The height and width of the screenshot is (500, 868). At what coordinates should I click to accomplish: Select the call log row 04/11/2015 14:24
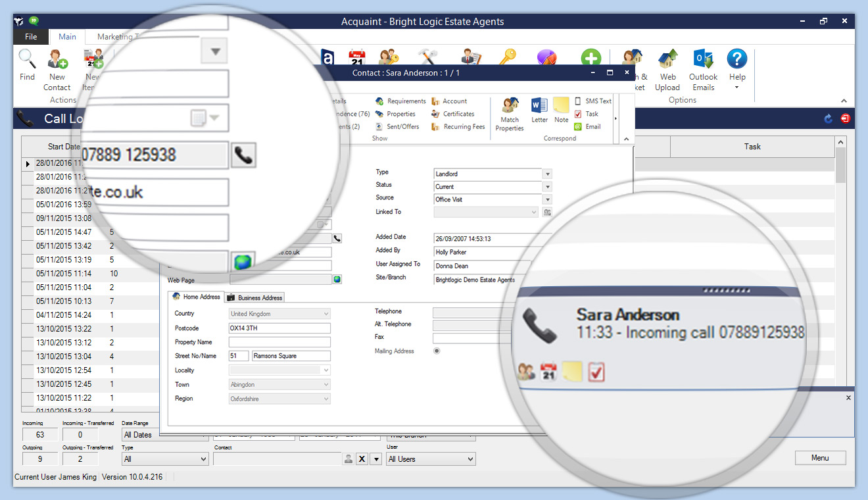[64, 315]
